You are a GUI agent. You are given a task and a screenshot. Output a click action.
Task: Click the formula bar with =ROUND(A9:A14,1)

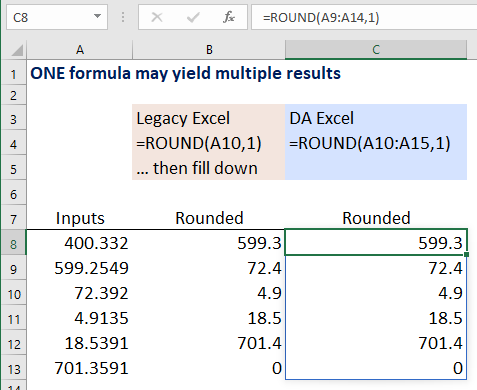tap(364, 17)
